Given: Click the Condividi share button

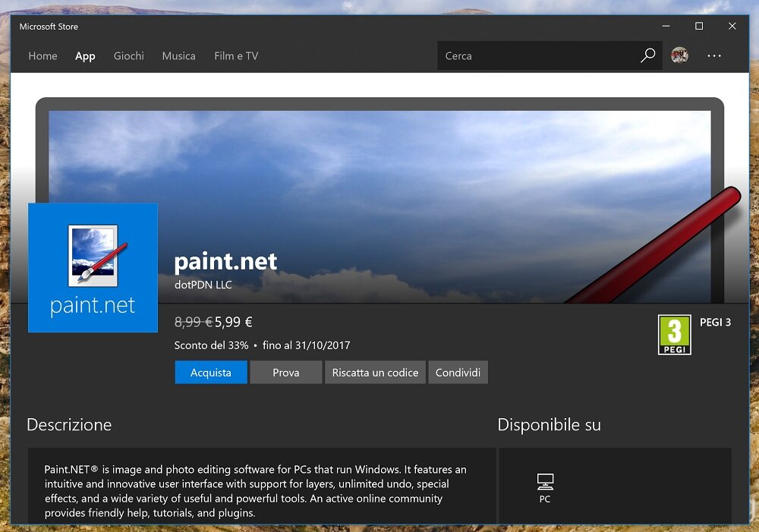Looking at the screenshot, I should [x=458, y=372].
